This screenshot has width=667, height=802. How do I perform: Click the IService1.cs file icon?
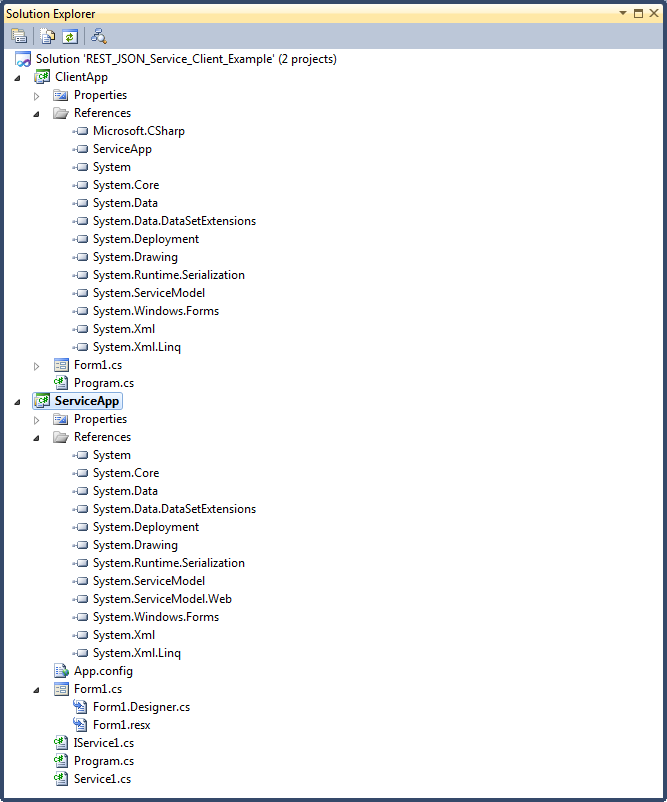(61, 743)
